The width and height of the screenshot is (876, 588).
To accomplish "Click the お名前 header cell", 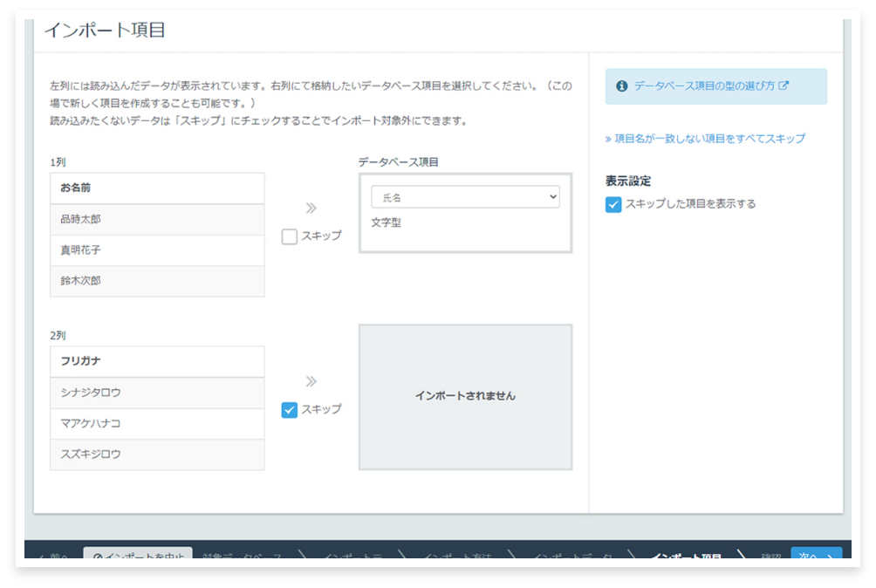I will click(x=157, y=188).
